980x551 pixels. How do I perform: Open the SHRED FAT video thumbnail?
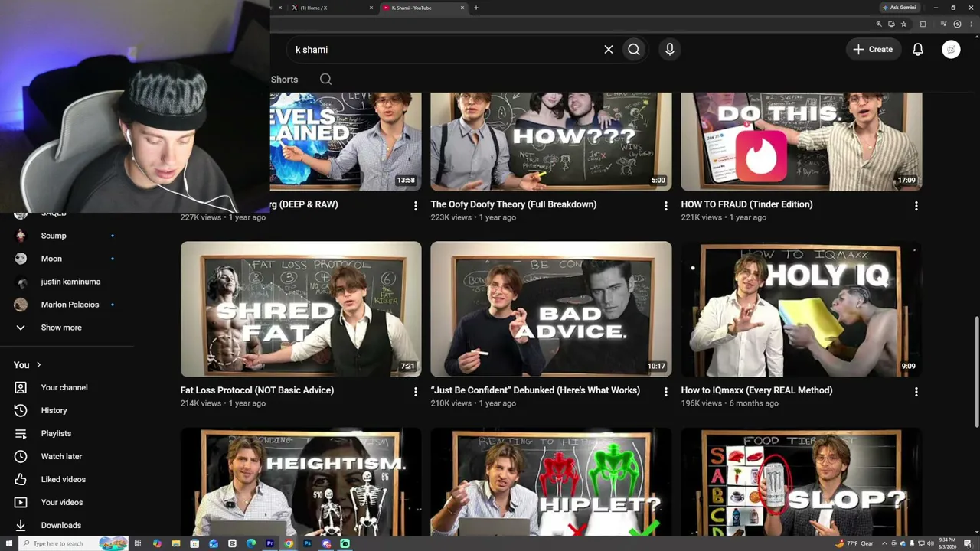[x=301, y=309]
